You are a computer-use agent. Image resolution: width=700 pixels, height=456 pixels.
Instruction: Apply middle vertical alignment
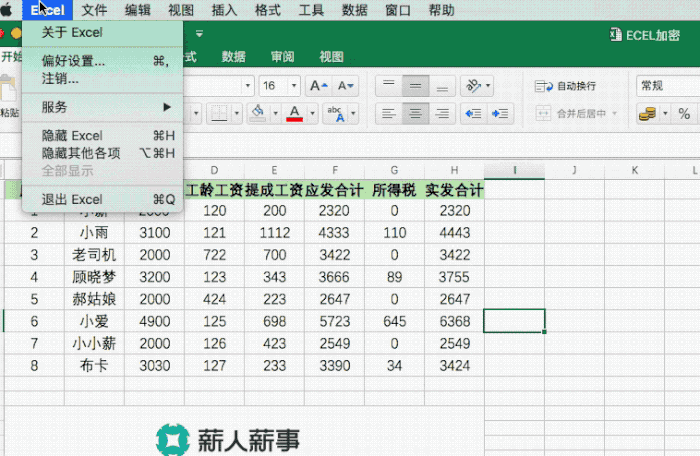[x=415, y=86]
